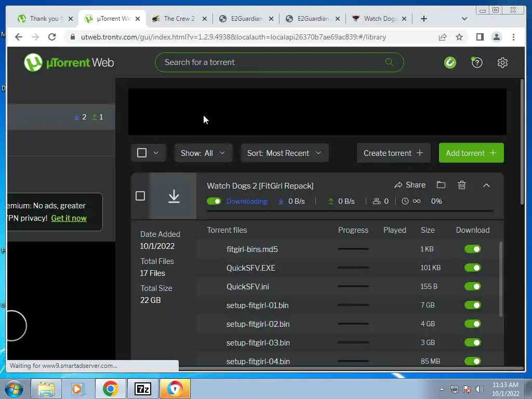The width and height of the screenshot is (532, 399).
Task: Click the search magnifier icon
Action: tap(390, 62)
